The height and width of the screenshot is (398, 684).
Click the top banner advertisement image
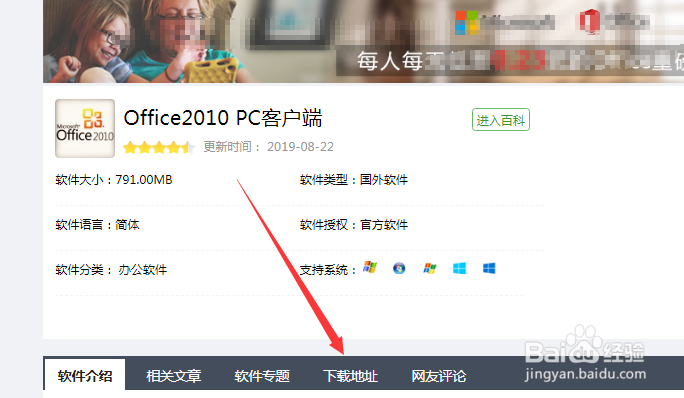[363, 41]
